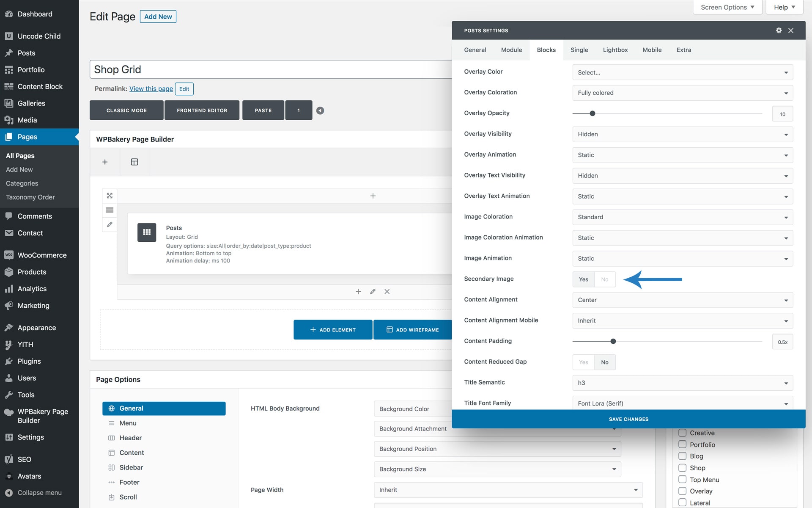Expand the Content Alignment dropdown
Screen dimensions: 812x508
(682, 300)
